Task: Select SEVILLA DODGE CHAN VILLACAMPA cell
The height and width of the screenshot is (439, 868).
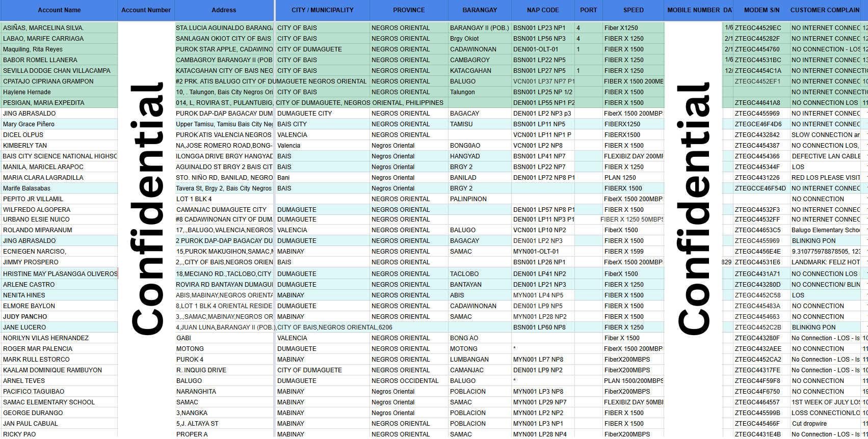Action: 59,71
